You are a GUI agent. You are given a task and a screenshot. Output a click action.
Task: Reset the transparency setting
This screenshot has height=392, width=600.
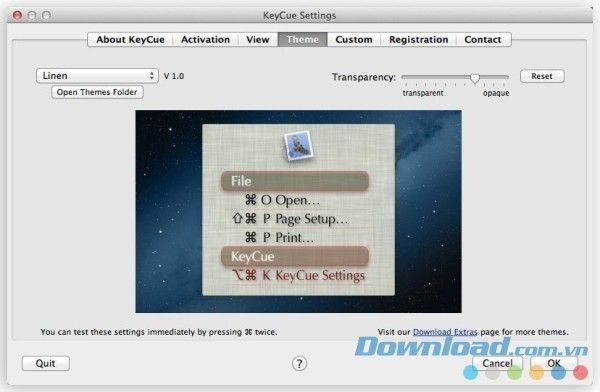pos(542,76)
